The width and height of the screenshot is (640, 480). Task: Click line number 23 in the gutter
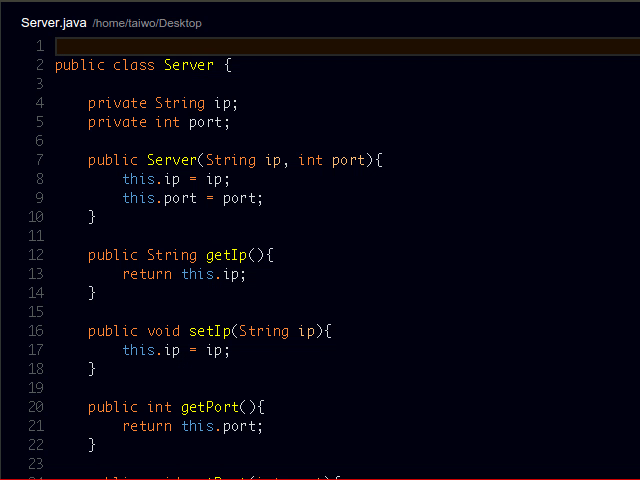click(36, 464)
